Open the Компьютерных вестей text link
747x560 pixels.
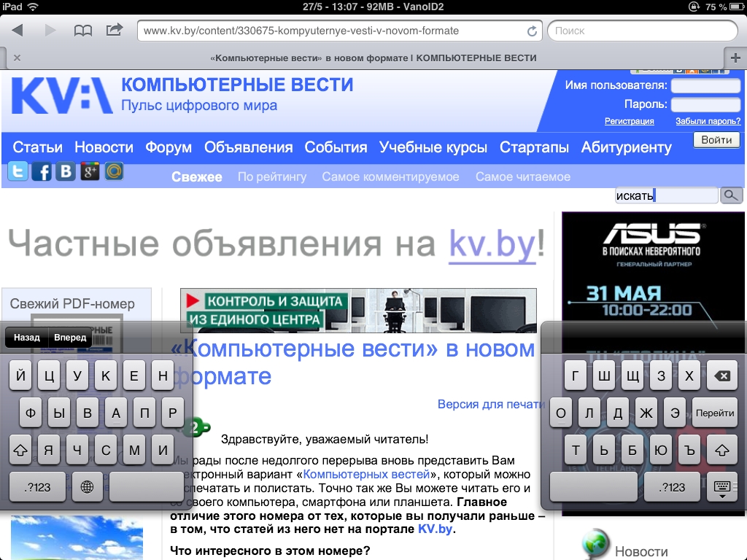(x=366, y=474)
